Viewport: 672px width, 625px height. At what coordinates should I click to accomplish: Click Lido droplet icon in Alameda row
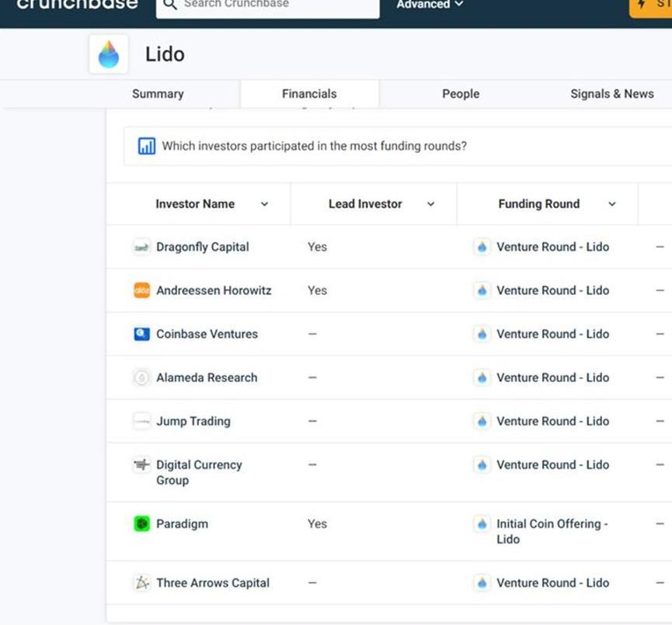click(x=482, y=378)
